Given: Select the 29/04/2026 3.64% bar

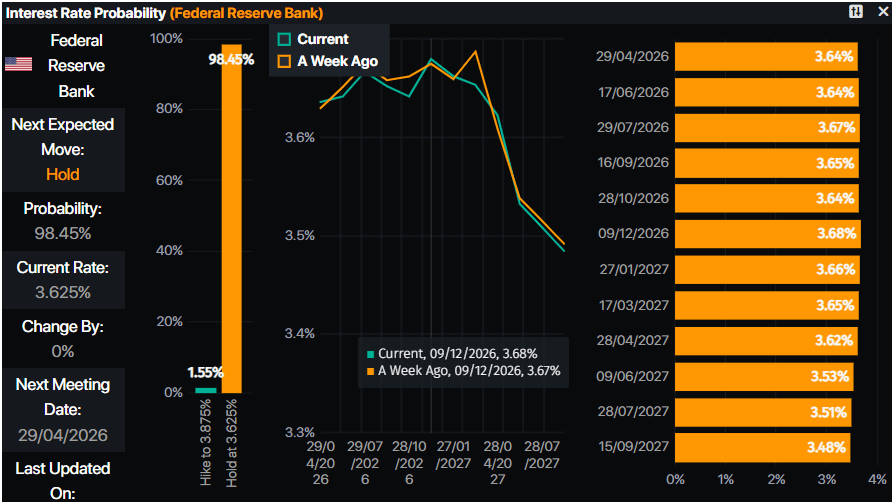Looking at the screenshot, I should [766, 57].
